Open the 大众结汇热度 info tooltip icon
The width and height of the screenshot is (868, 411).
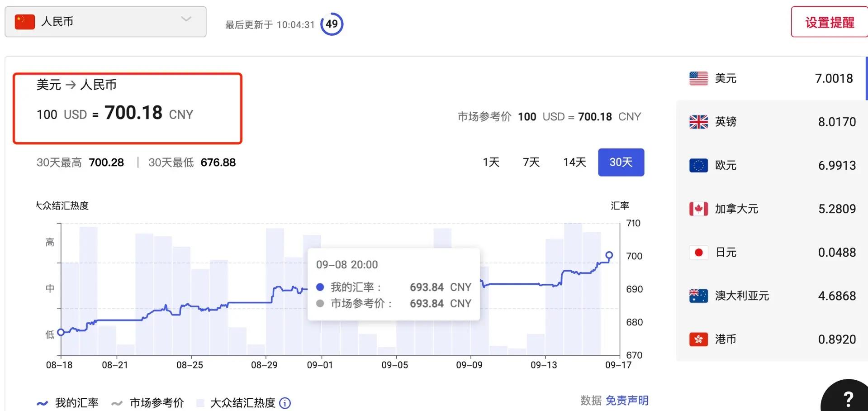pyautogui.click(x=285, y=402)
